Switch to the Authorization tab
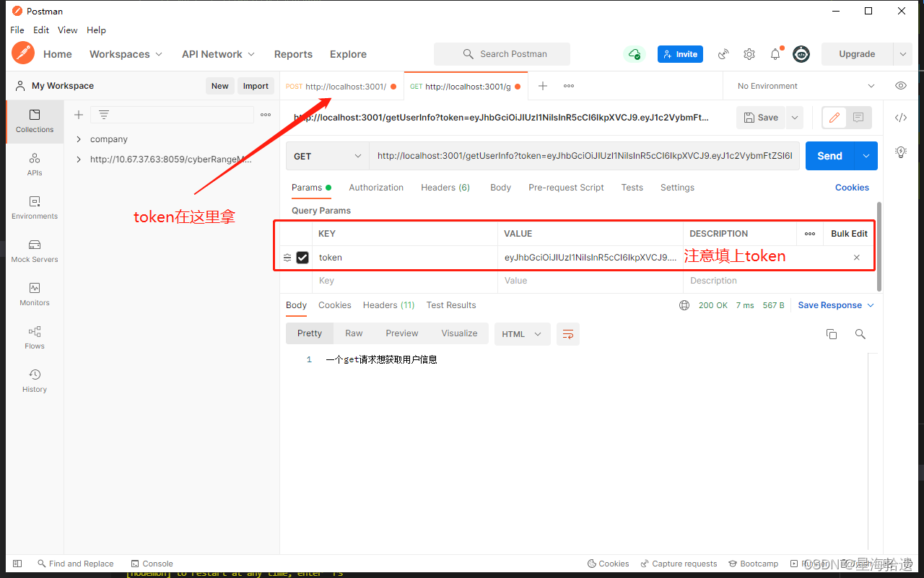The width and height of the screenshot is (924, 578). pyautogui.click(x=376, y=188)
